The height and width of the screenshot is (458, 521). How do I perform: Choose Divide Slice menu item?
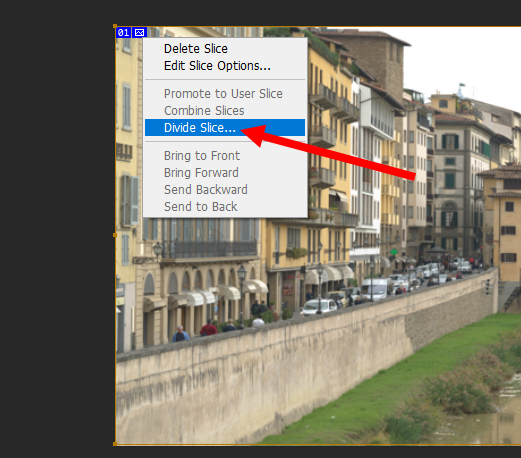click(225, 128)
